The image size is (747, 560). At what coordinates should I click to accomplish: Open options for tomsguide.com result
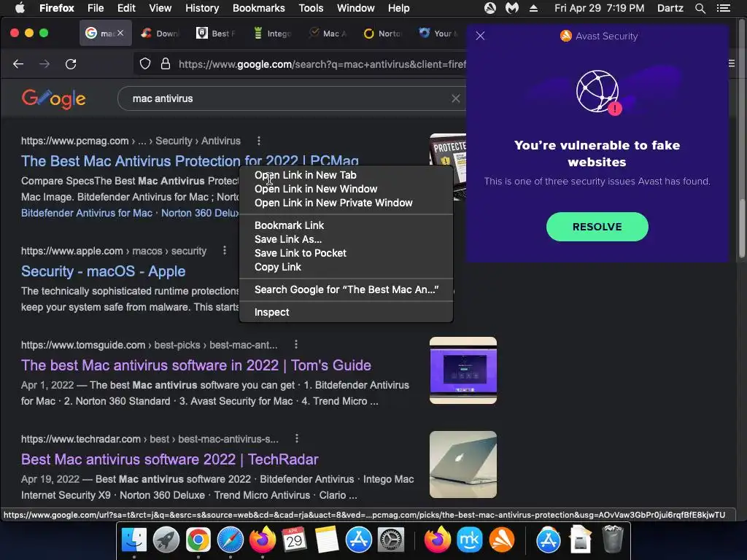pyautogui.click(x=296, y=344)
